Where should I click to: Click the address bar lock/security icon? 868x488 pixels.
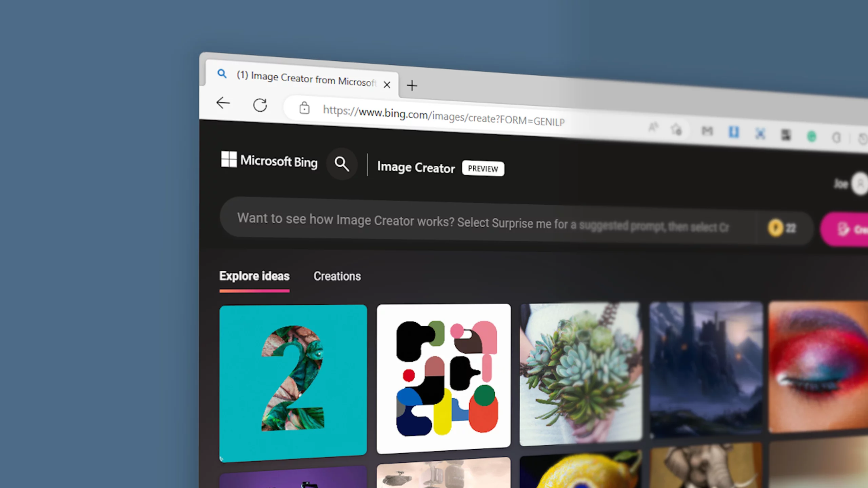point(304,107)
